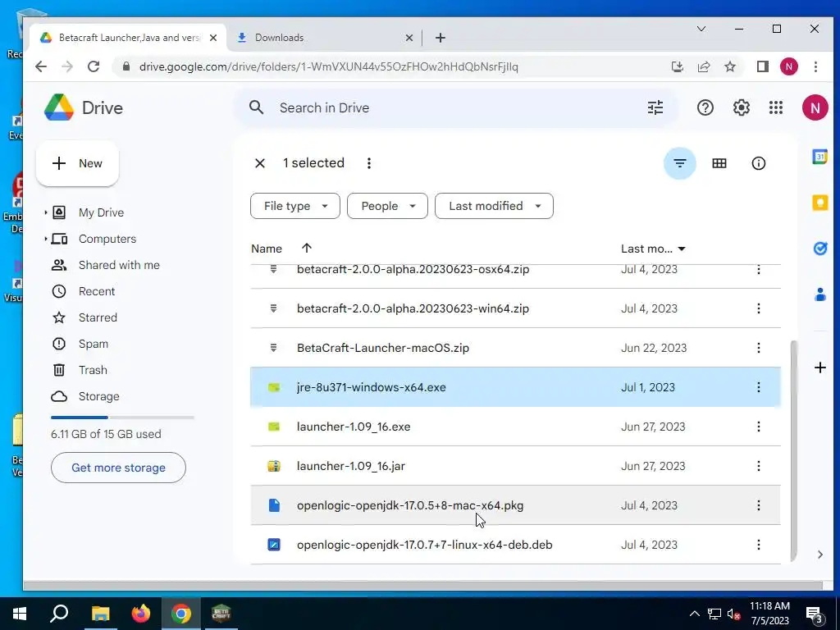The height and width of the screenshot is (630, 840).
Task: Reload the page
Action: [x=94, y=66]
